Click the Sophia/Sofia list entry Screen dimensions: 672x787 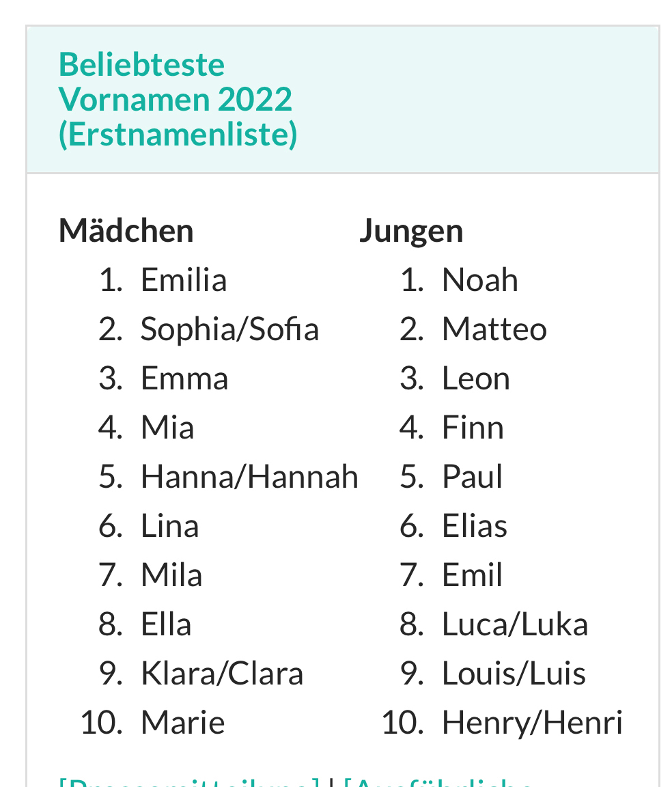tap(229, 329)
